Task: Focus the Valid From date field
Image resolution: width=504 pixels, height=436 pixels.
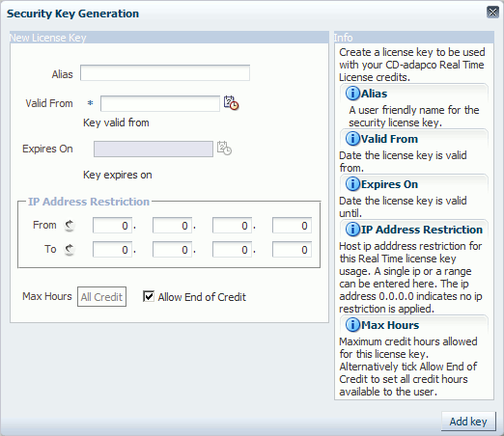Action: (160, 103)
